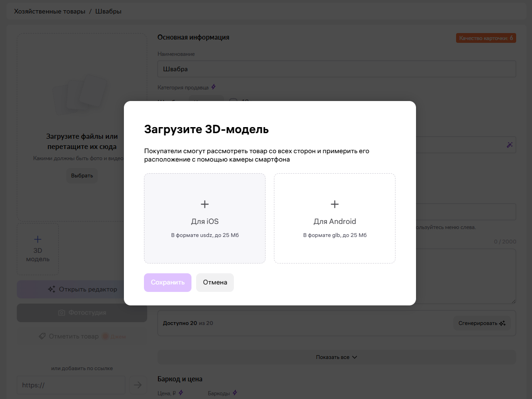
Task: Open Фотостудия
Action: pos(82,312)
